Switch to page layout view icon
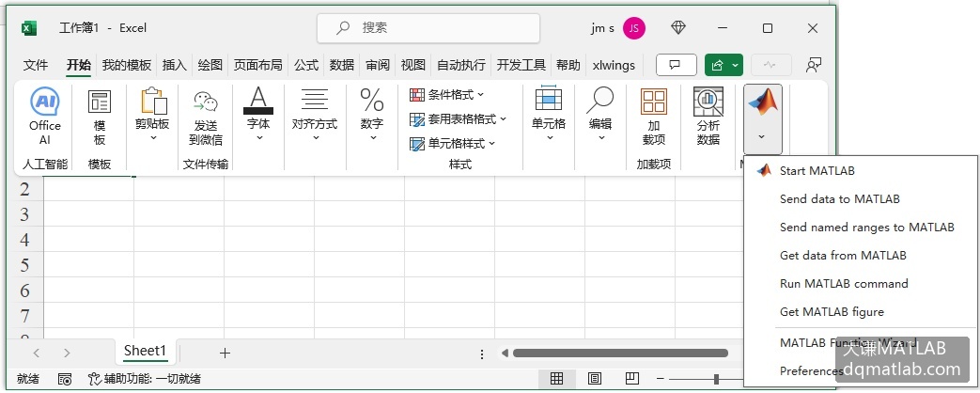Screen dimensions: 980x393 click(595, 378)
